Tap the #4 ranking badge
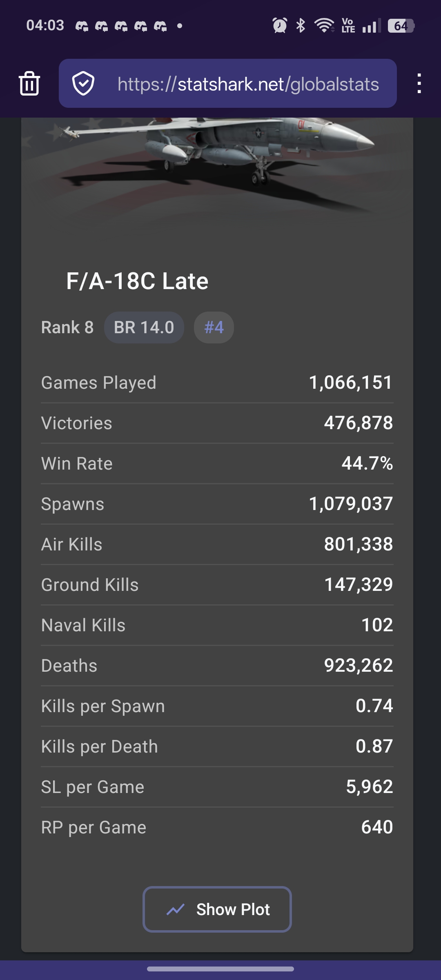Screen dimensions: 441x980 [214, 327]
